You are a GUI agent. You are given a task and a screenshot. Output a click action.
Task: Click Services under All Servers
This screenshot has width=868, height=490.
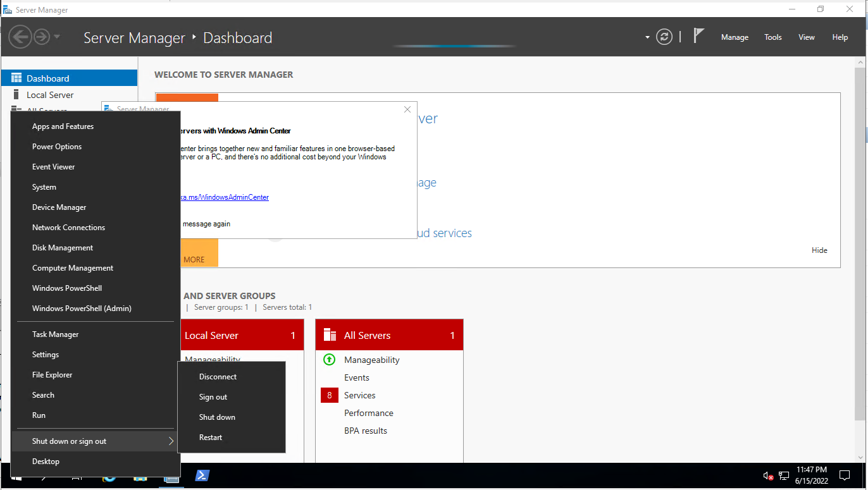(x=360, y=395)
